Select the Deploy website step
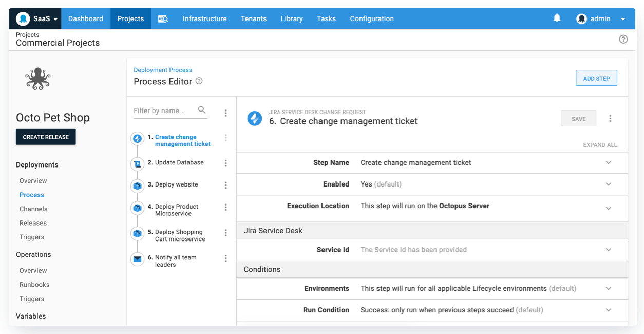Screen dimensions: 644x334 click(173, 184)
